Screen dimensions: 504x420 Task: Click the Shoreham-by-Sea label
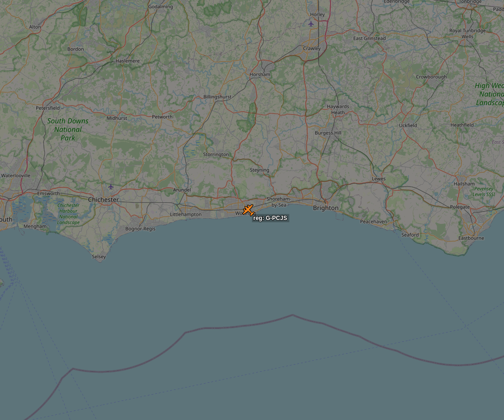tap(279, 202)
